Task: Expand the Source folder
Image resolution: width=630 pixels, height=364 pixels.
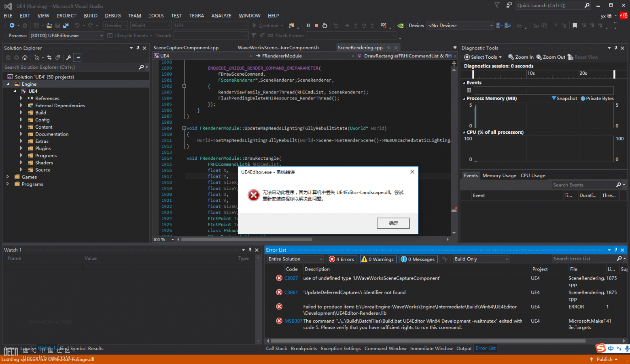Action: point(21,170)
